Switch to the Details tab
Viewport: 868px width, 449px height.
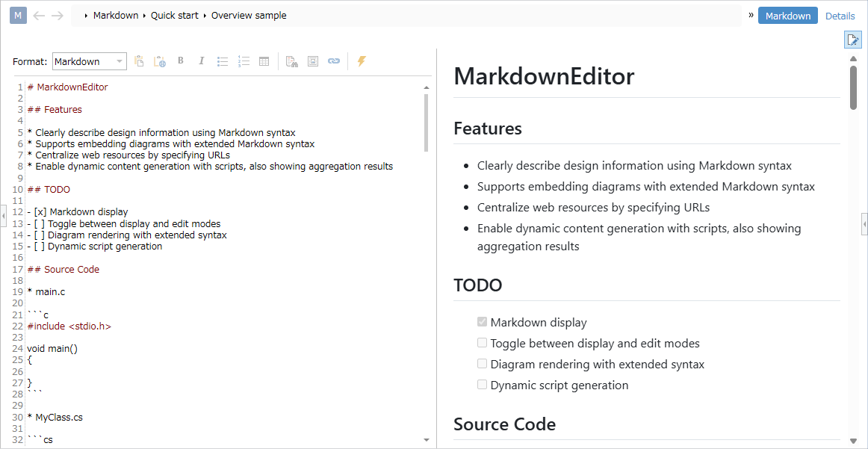click(x=840, y=16)
